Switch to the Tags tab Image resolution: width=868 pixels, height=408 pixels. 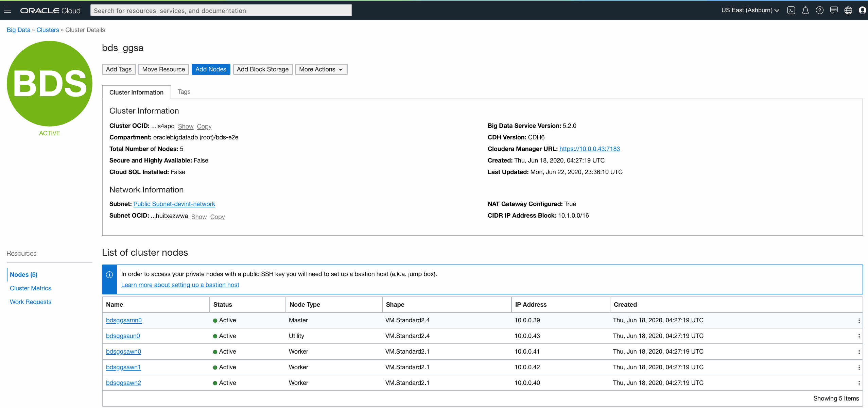click(184, 91)
